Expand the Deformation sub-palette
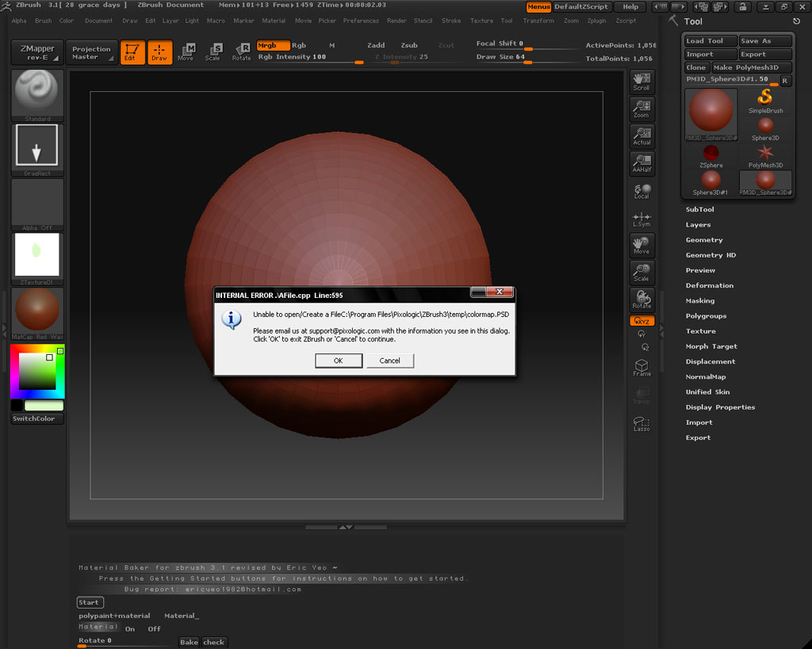This screenshot has width=812, height=649. pos(709,285)
